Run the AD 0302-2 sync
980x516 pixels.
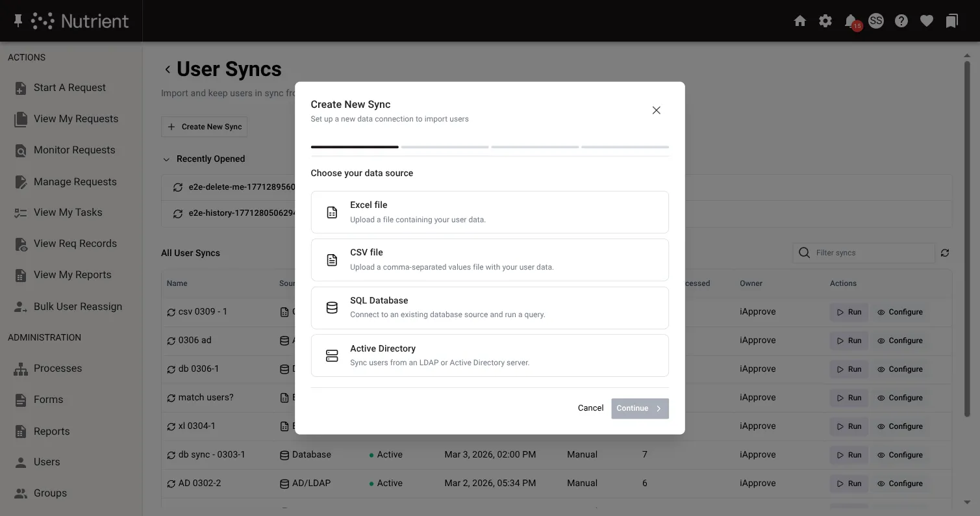[849, 484]
